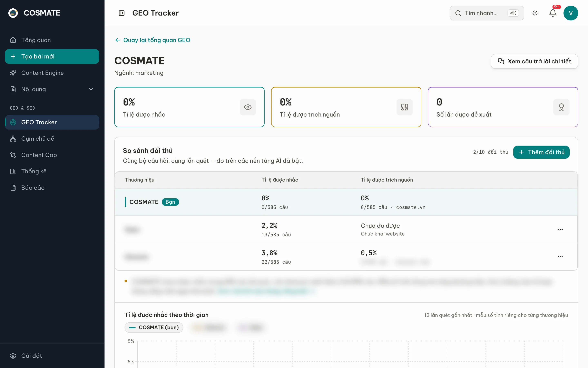Open more options for the 2,2% competitor row
The height and width of the screenshot is (368, 588).
pyautogui.click(x=560, y=229)
